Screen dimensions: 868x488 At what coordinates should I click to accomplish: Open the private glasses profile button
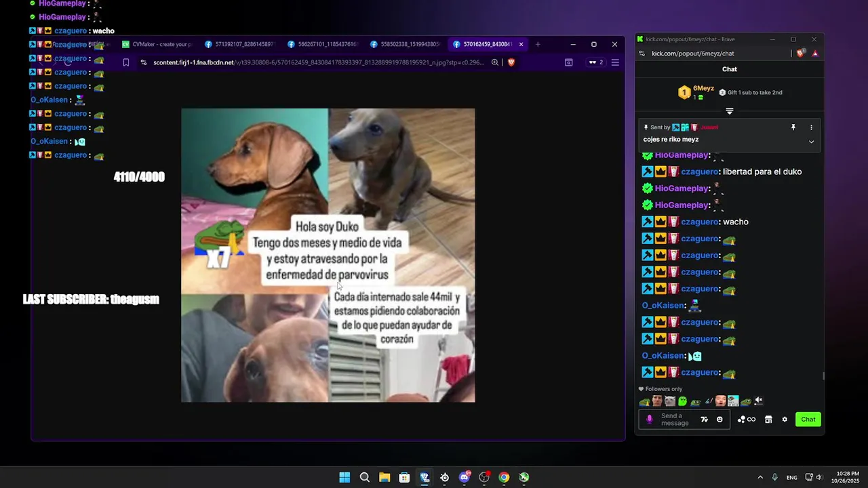point(595,62)
